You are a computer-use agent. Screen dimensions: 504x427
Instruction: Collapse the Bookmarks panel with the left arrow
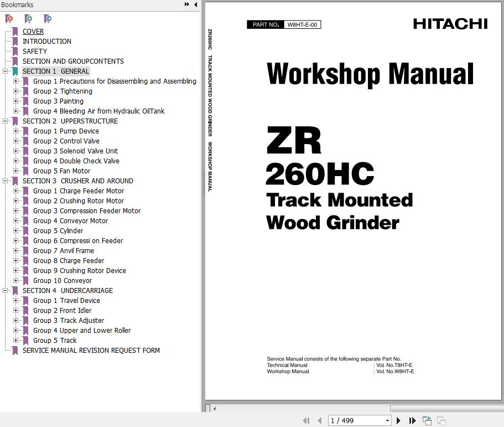(x=195, y=5)
